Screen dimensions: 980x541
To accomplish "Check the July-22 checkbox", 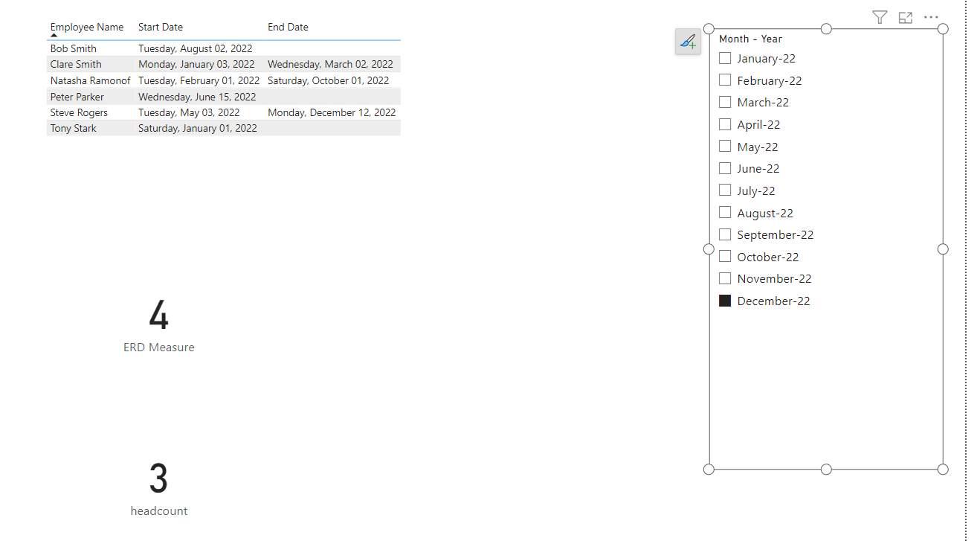I will [725, 191].
